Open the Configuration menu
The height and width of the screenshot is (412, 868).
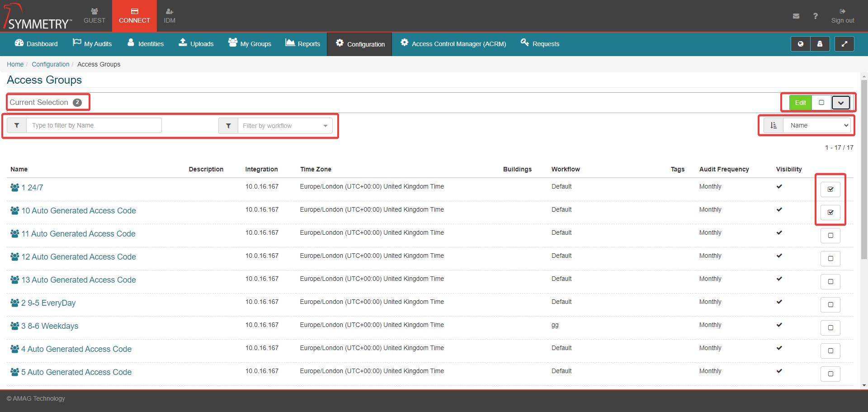click(360, 44)
